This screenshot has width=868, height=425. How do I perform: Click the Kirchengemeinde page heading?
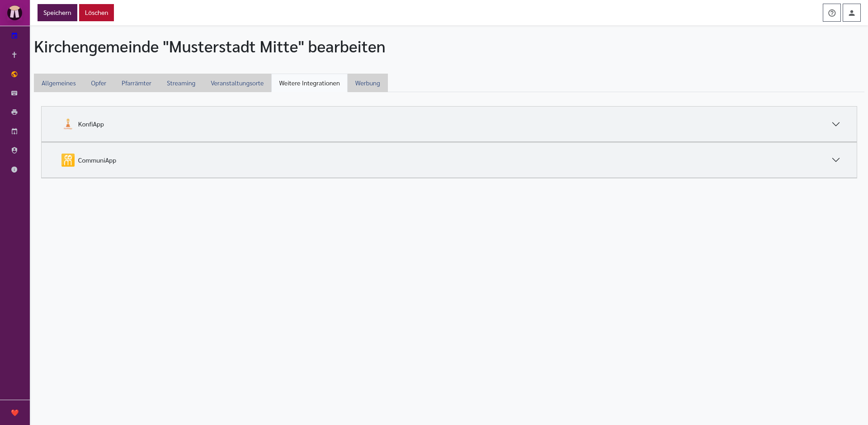[x=210, y=47]
